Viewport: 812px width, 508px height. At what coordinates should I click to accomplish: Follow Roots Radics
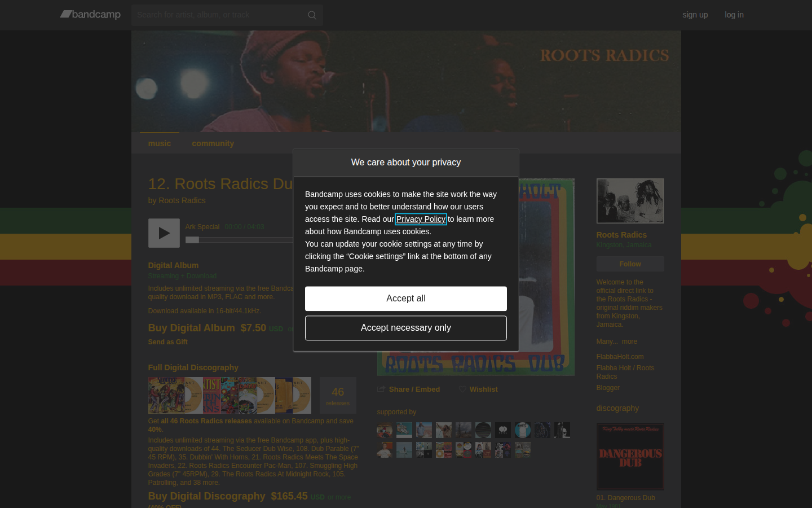click(630, 264)
